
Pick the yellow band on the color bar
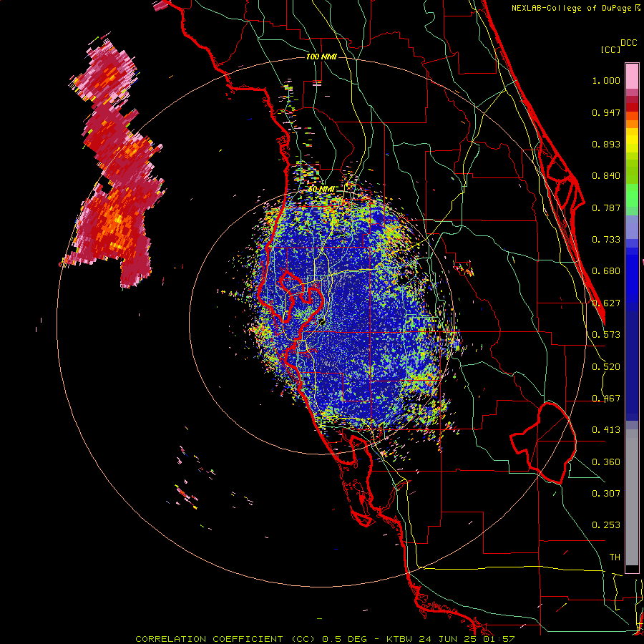click(x=632, y=140)
